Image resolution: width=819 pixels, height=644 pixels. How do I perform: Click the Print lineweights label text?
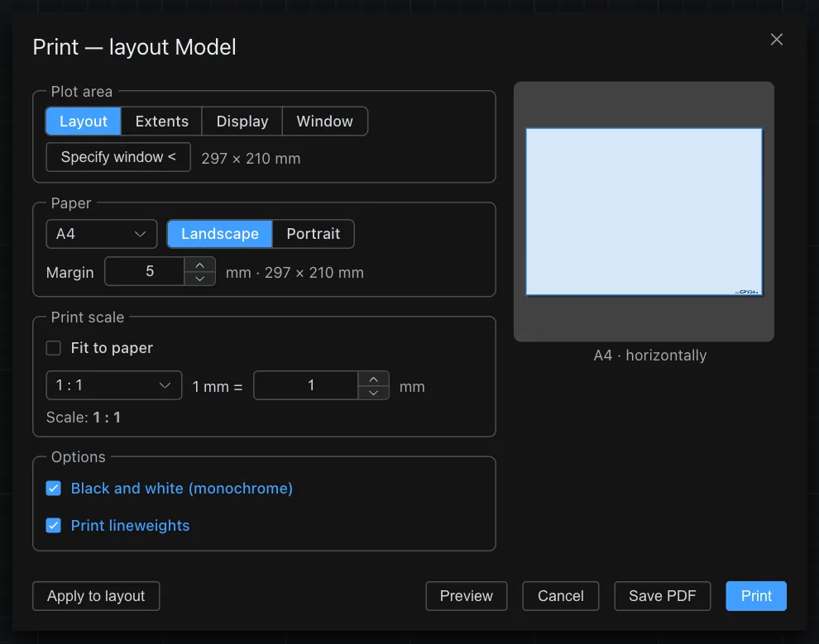pos(130,526)
